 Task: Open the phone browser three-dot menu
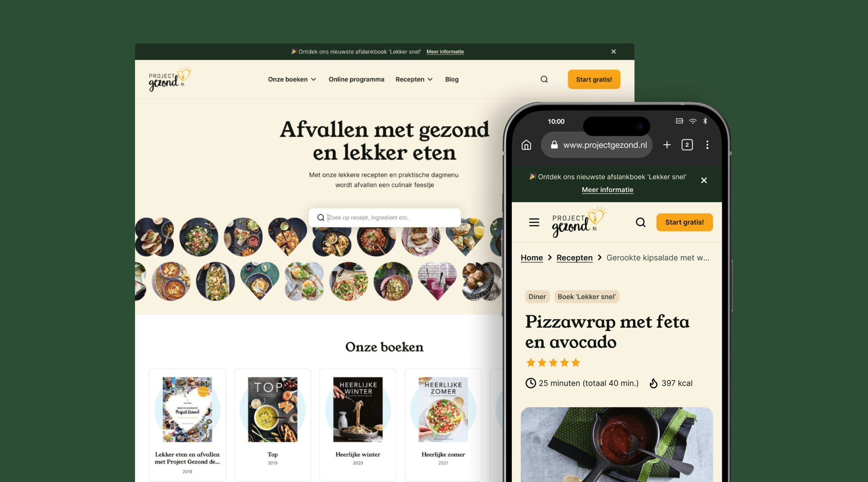(707, 145)
